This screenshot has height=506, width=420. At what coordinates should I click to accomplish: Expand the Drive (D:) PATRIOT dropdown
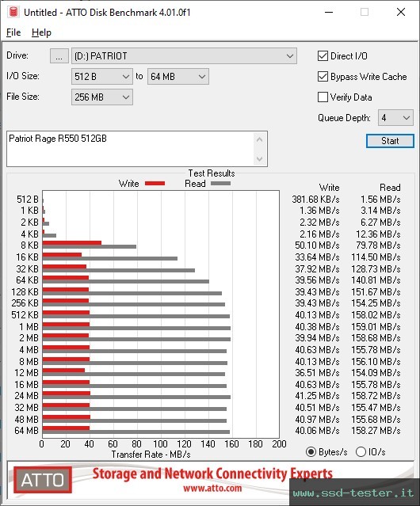point(184,56)
